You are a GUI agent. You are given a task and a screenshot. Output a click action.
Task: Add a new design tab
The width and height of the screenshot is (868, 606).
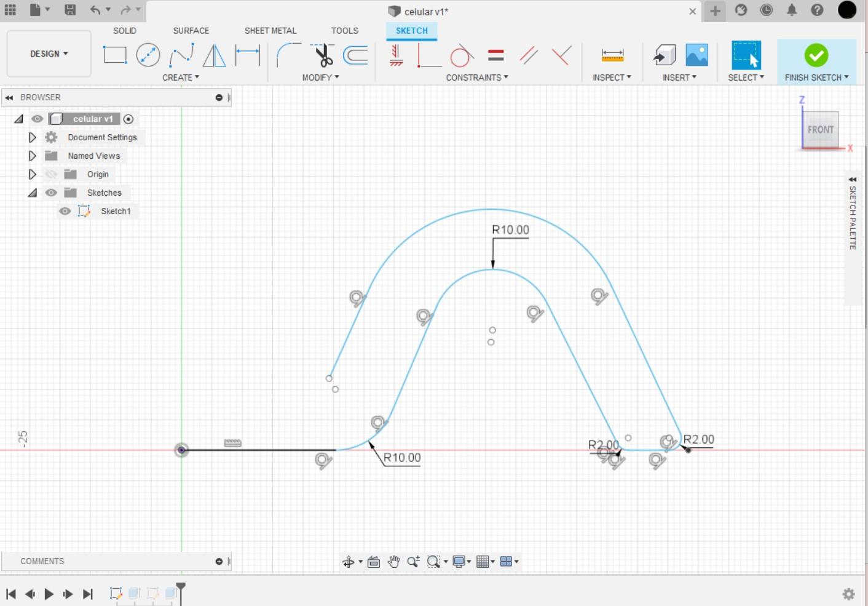pyautogui.click(x=715, y=10)
